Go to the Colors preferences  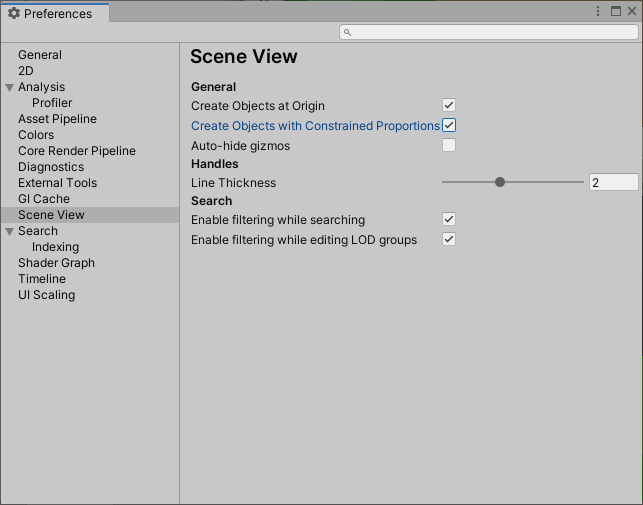(36, 135)
